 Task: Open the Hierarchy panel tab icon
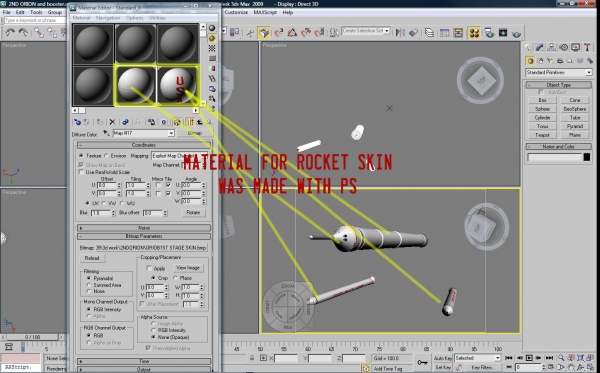point(551,47)
